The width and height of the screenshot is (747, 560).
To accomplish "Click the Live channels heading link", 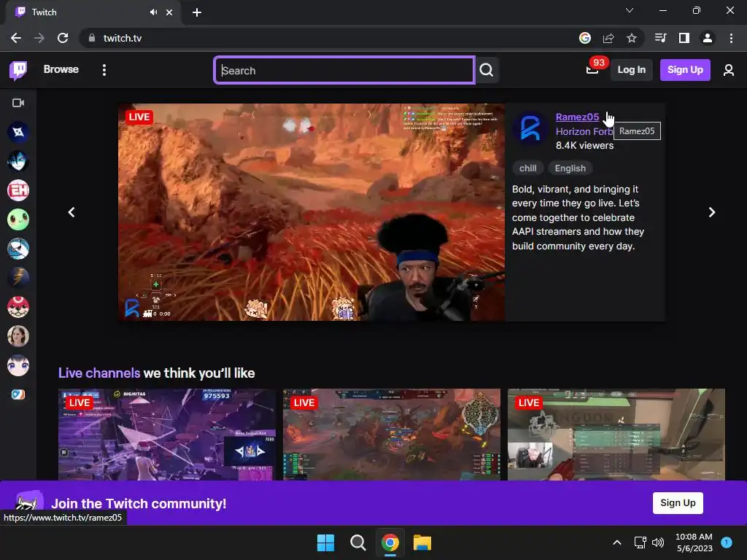I will coord(99,373).
